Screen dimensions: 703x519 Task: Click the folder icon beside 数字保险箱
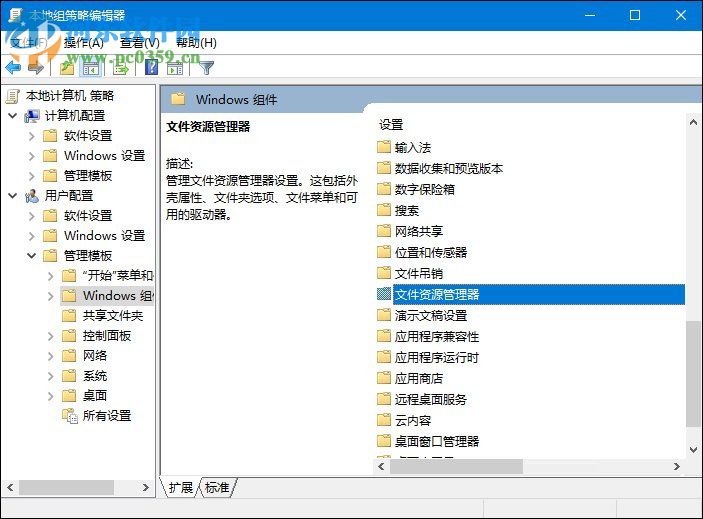coord(384,189)
